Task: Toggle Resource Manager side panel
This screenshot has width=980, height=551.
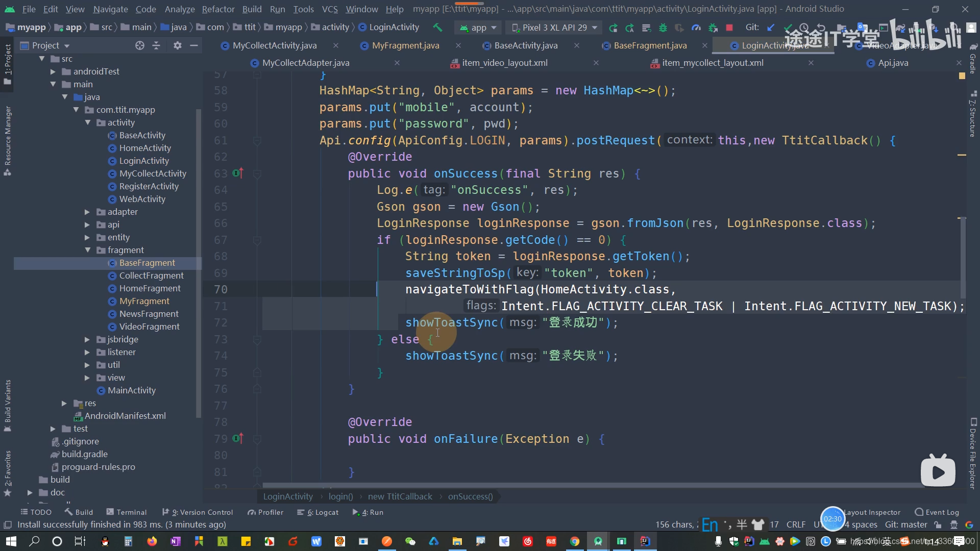Action: [7, 140]
